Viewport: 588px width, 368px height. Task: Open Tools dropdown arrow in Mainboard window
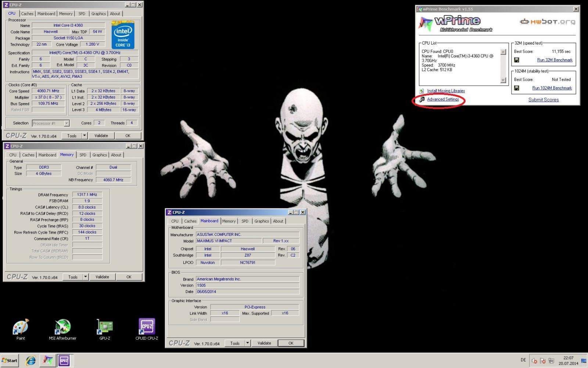click(x=248, y=343)
